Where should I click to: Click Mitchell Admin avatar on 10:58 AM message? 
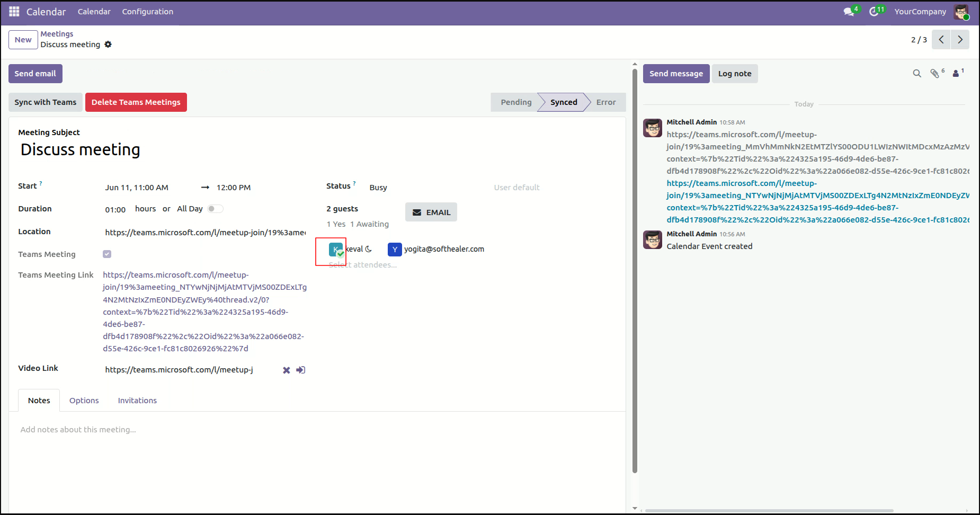pos(653,128)
